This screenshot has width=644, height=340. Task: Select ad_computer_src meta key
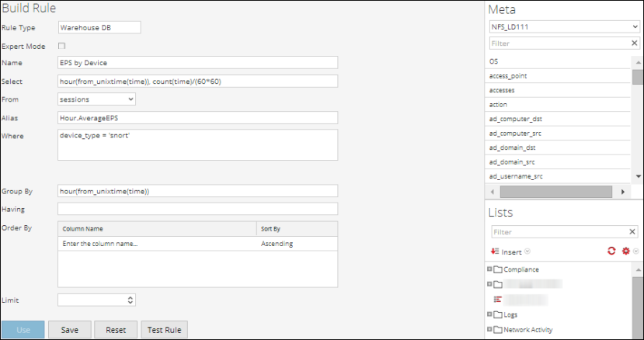coord(558,133)
